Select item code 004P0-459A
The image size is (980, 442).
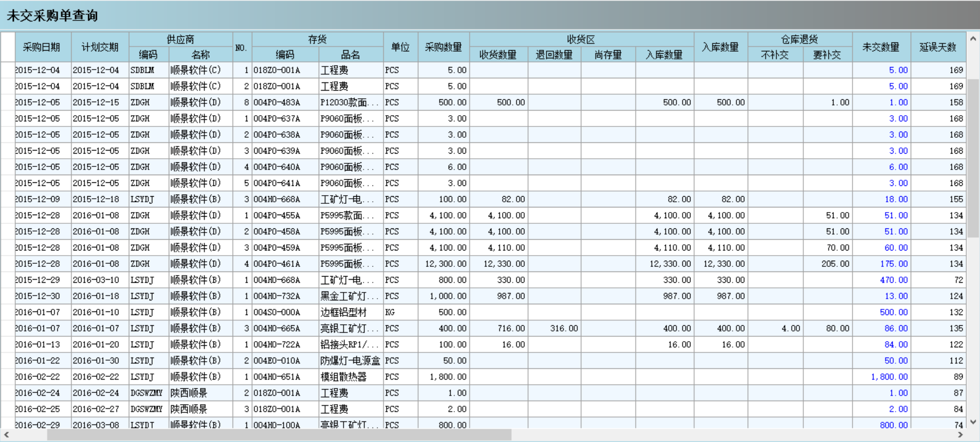285,248
